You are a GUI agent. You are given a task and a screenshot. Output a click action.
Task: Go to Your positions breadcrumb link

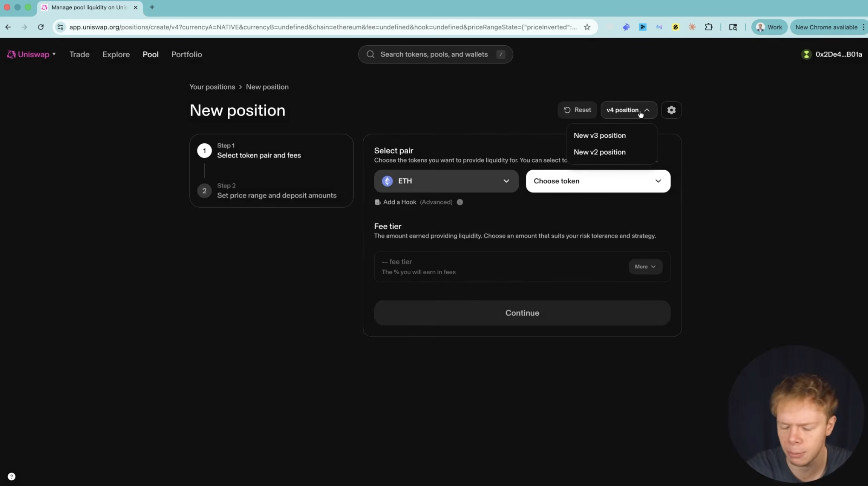click(x=212, y=87)
